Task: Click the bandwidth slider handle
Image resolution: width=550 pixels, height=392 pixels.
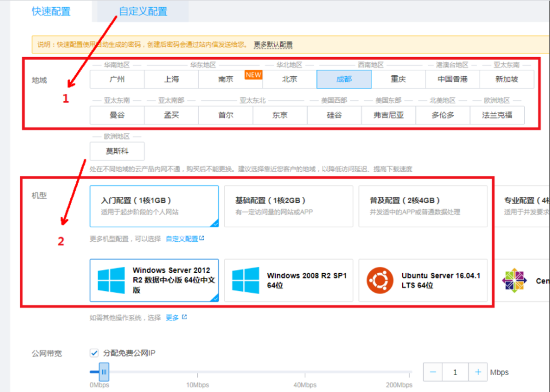Action: click(104, 372)
